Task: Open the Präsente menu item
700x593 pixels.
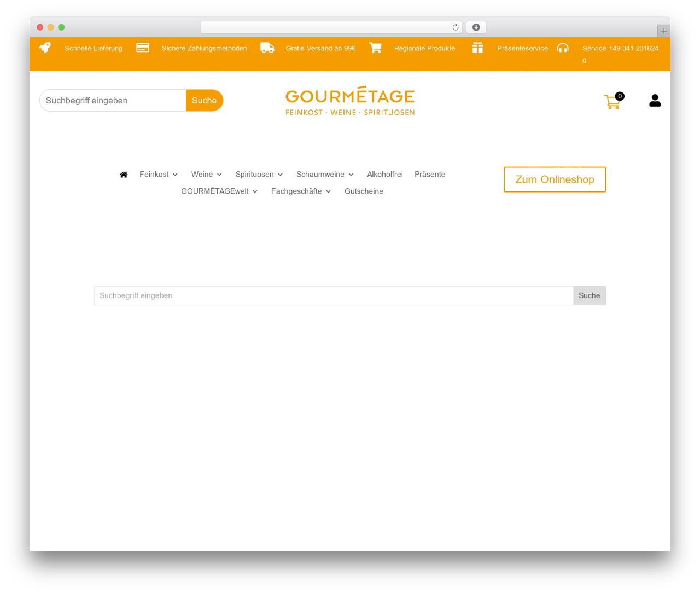Action: coord(430,175)
